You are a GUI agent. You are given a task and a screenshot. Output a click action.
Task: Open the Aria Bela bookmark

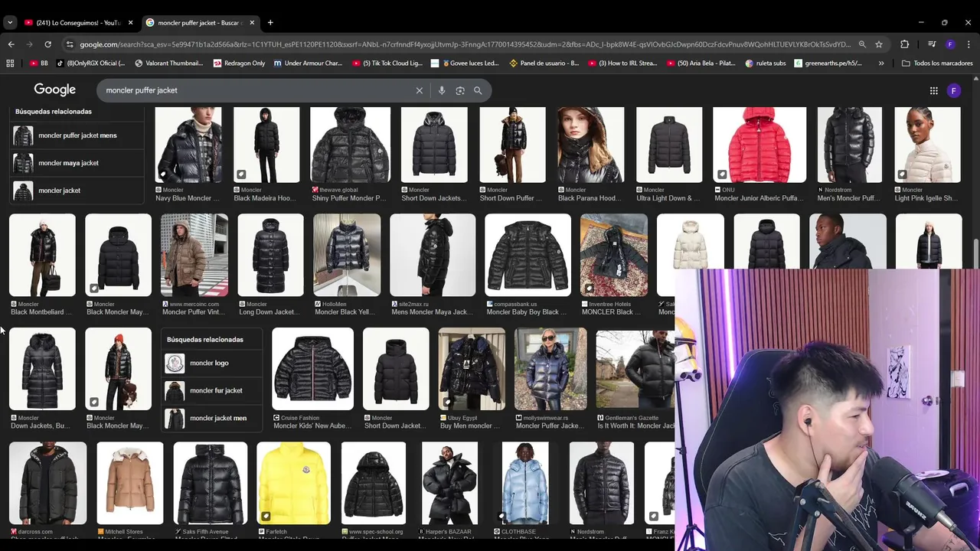(x=701, y=64)
